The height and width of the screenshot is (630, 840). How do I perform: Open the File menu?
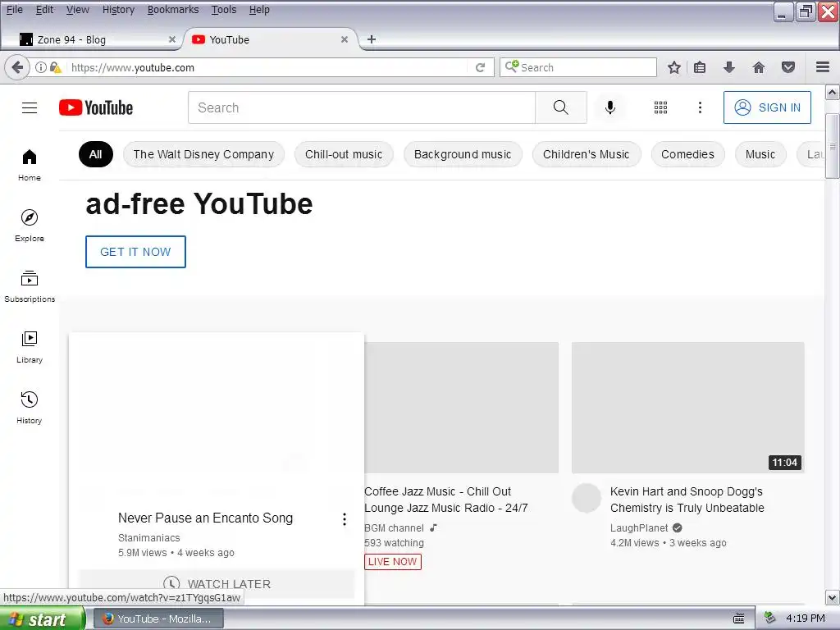click(x=15, y=10)
